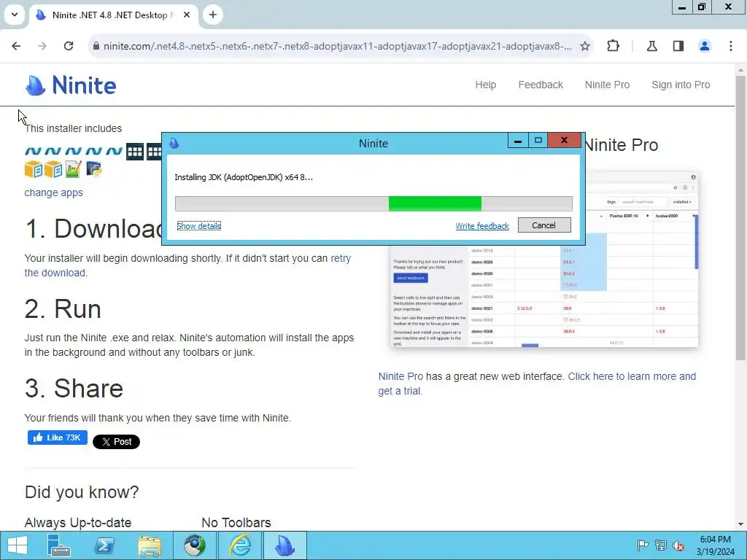Open Action Center flag in tray
This screenshot has height=560, width=747.
coord(643,545)
